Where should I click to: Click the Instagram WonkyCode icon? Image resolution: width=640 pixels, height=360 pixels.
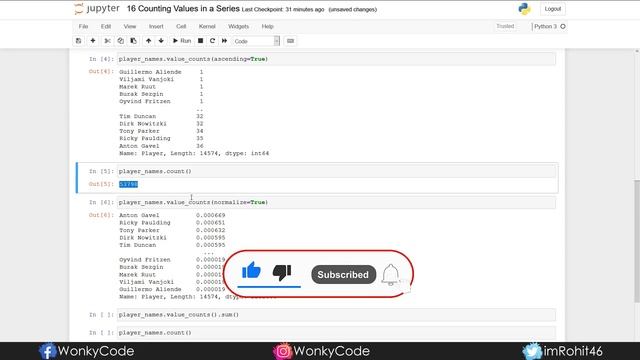(x=282, y=351)
